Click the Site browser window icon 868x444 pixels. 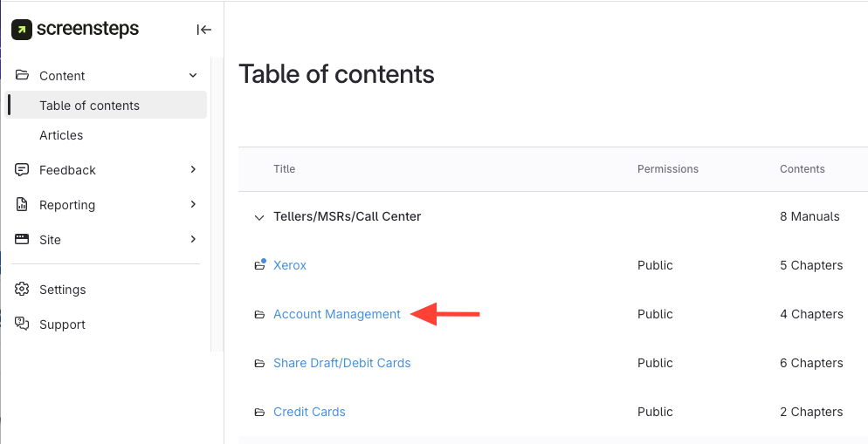23,240
